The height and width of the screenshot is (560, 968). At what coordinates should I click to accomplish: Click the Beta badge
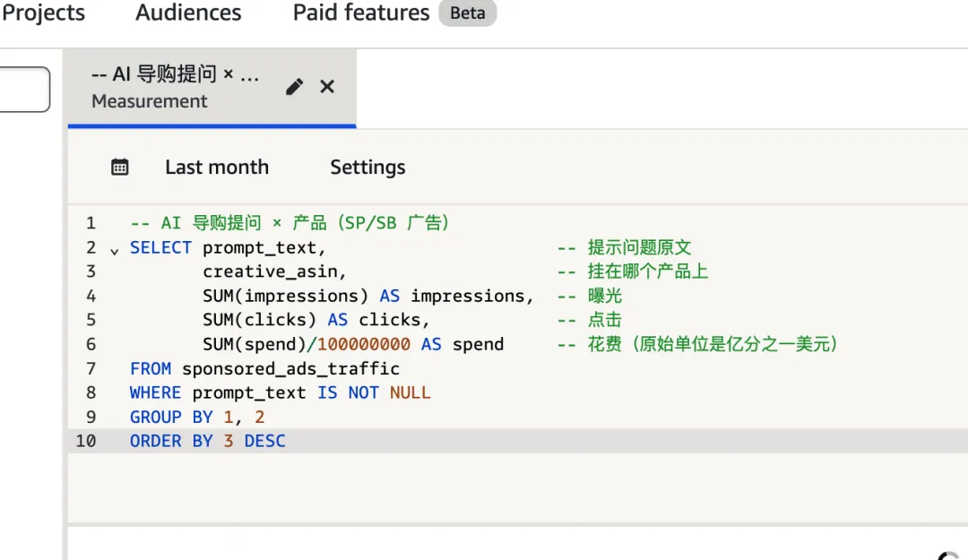[467, 13]
